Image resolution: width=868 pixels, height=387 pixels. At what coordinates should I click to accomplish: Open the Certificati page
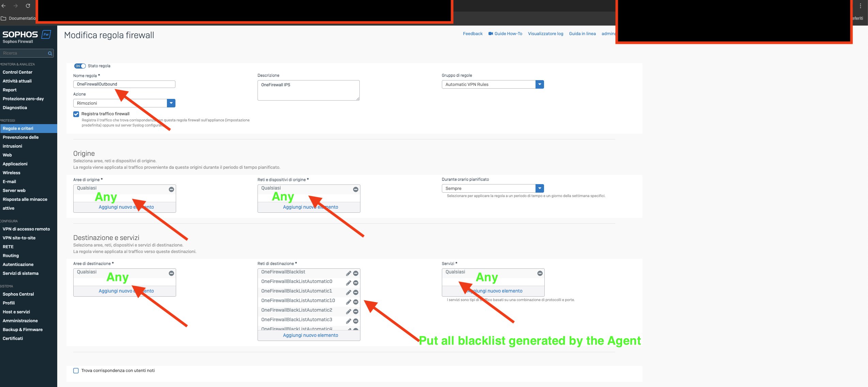pos(13,339)
